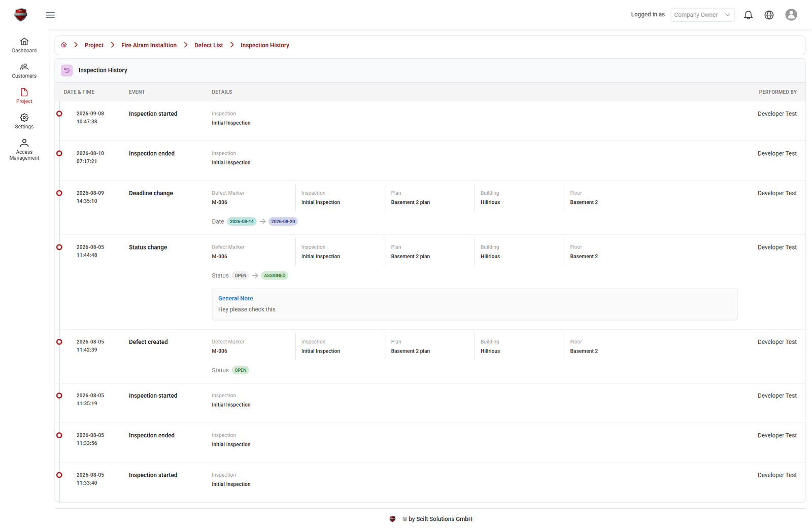Open Project in sidebar
Viewport: 812px width, 529px height.
click(x=24, y=96)
